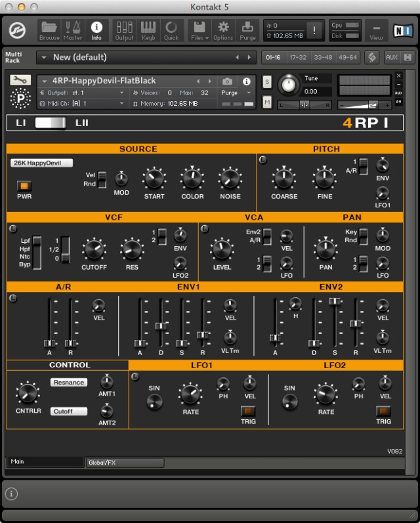Show the Output section
Screen dimensions: 420x523
pyautogui.click(x=125, y=30)
